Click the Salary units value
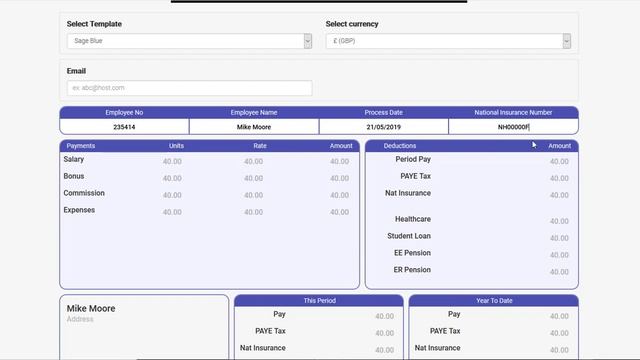The height and width of the screenshot is (360, 640). [x=172, y=161]
